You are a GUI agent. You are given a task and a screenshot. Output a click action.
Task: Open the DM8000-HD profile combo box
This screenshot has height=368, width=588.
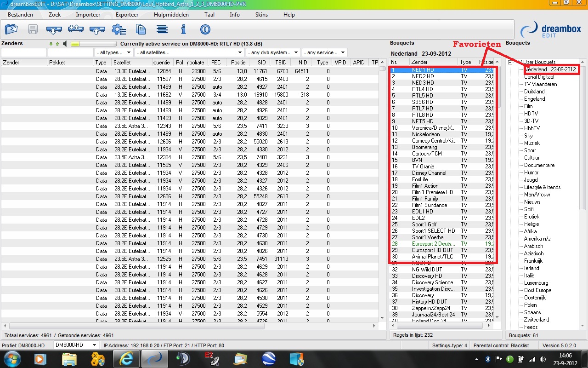[x=76, y=345]
